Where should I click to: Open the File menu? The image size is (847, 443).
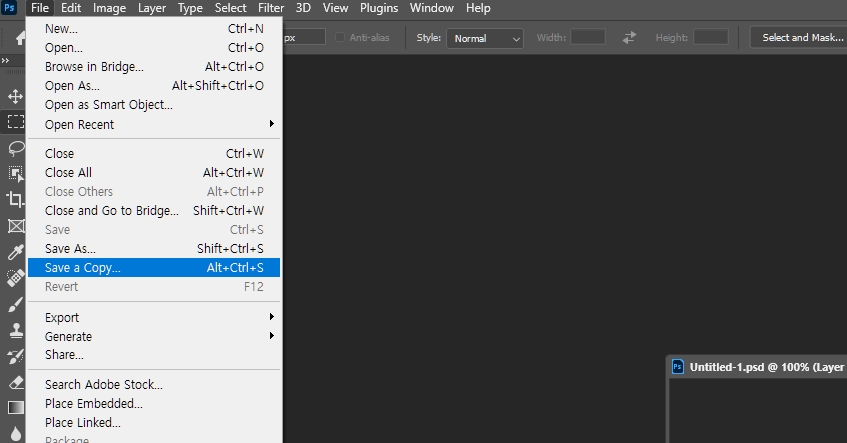40,8
